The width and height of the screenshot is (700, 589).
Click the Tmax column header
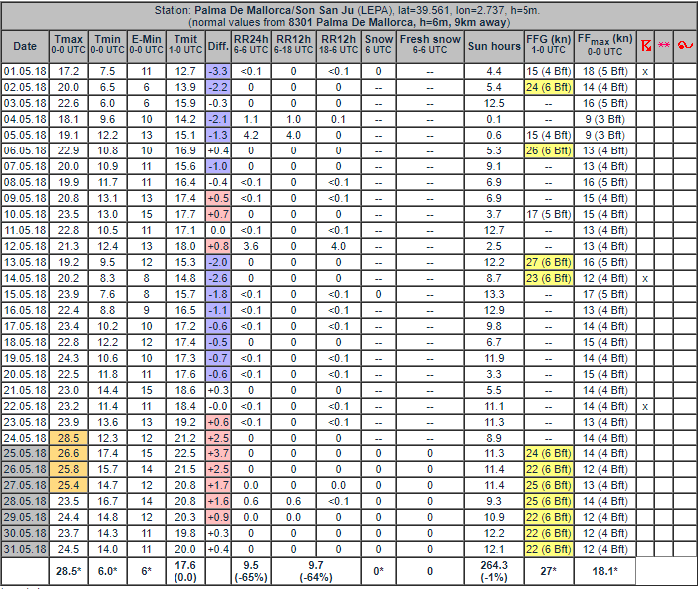(x=68, y=46)
